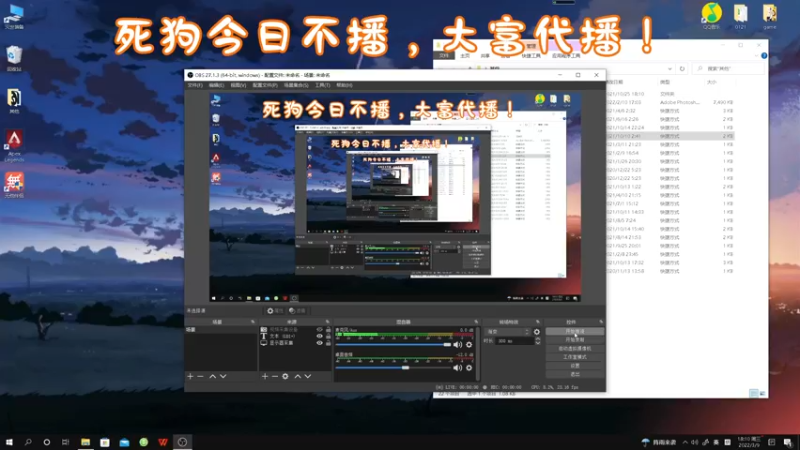Open the Windows Start menu

[9, 442]
